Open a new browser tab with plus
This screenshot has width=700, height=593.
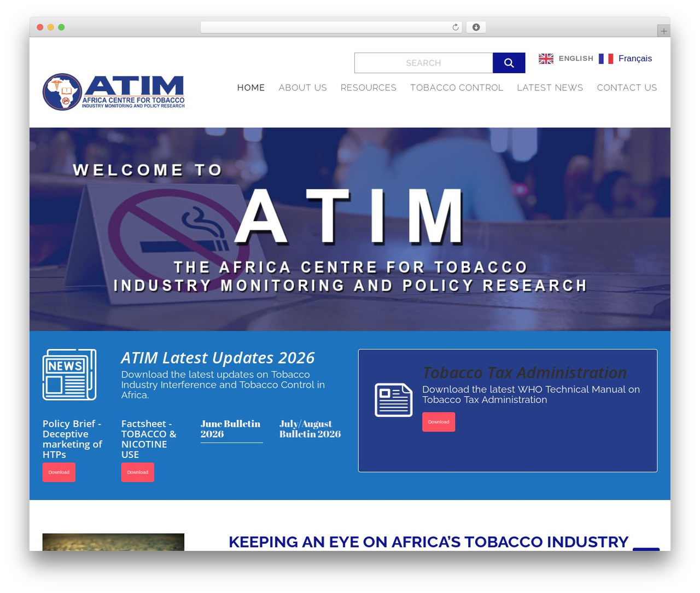[x=663, y=31]
